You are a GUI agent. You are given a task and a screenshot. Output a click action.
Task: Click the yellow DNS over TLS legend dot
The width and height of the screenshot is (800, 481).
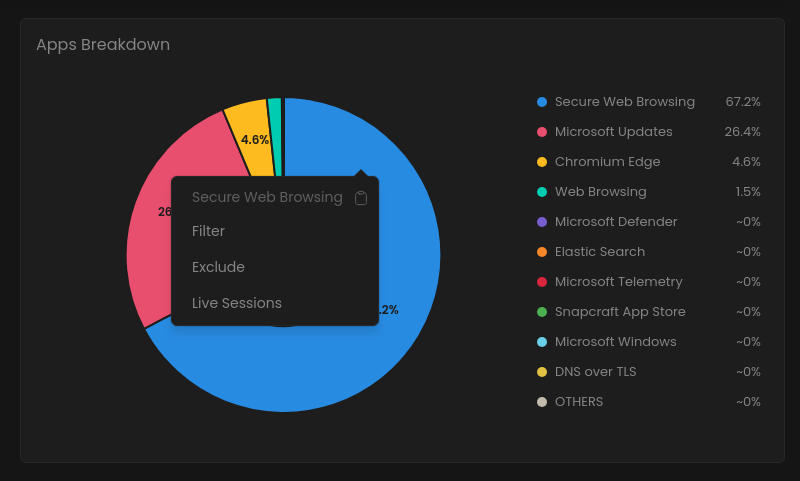pyautogui.click(x=542, y=372)
